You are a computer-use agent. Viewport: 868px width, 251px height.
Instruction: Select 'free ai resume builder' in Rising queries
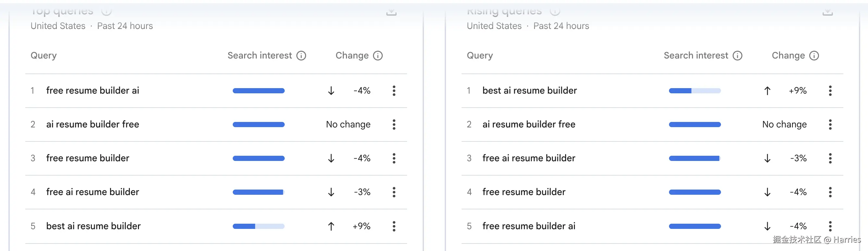529,158
